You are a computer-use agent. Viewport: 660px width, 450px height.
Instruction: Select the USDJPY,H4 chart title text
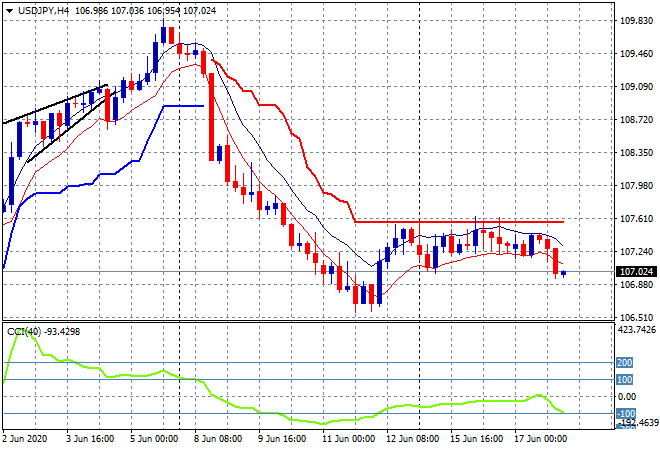pos(43,11)
